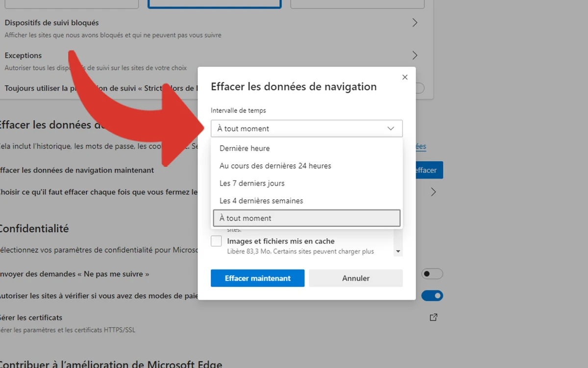The height and width of the screenshot is (368, 588).
Task: Check Images et fichiers mis en cache
Action: [216, 241]
